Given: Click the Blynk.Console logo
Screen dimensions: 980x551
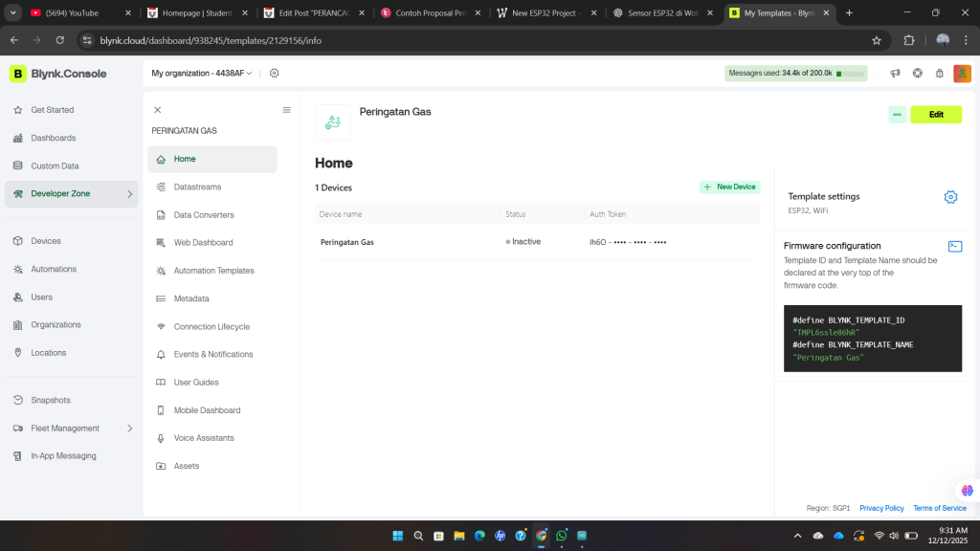Looking at the screenshot, I should click(58, 74).
